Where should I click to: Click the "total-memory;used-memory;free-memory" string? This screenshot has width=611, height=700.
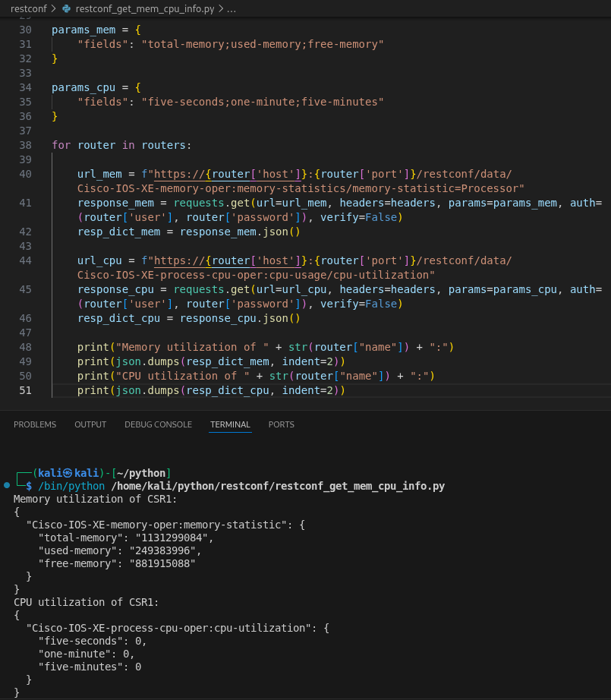[x=263, y=44]
